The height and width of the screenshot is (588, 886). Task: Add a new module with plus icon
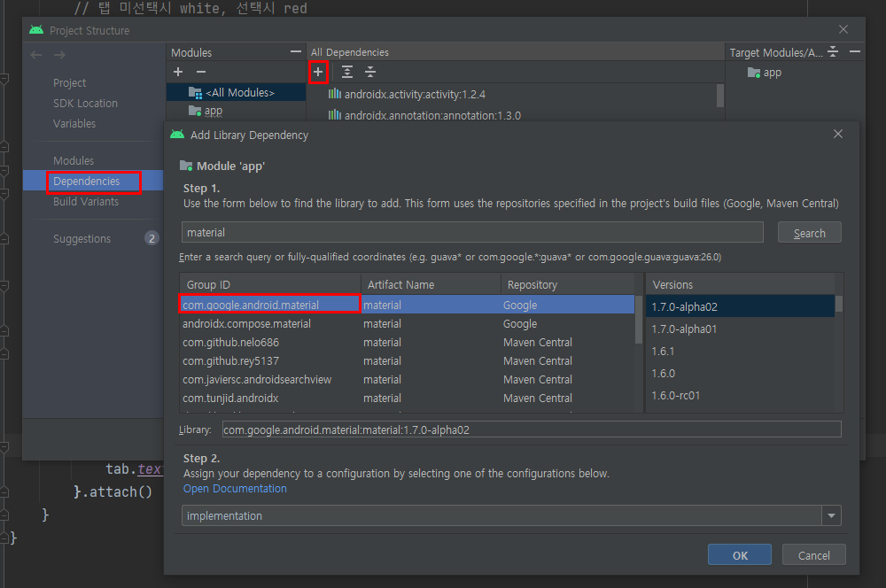click(178, 72)
